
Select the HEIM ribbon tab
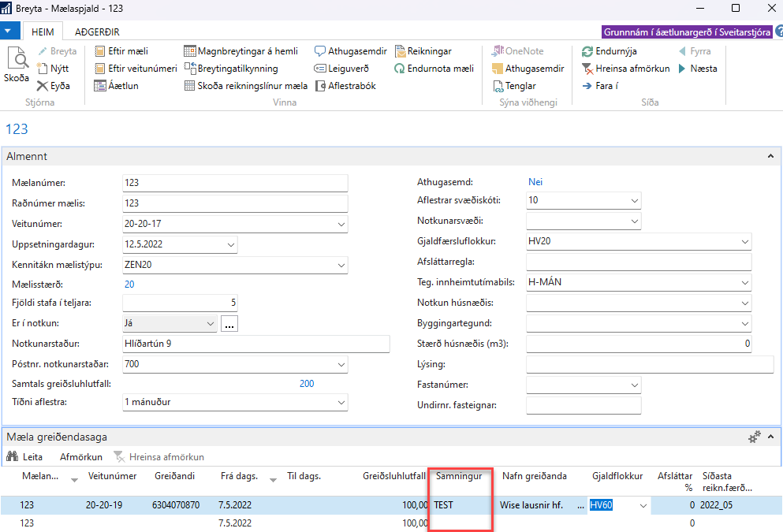42,32
